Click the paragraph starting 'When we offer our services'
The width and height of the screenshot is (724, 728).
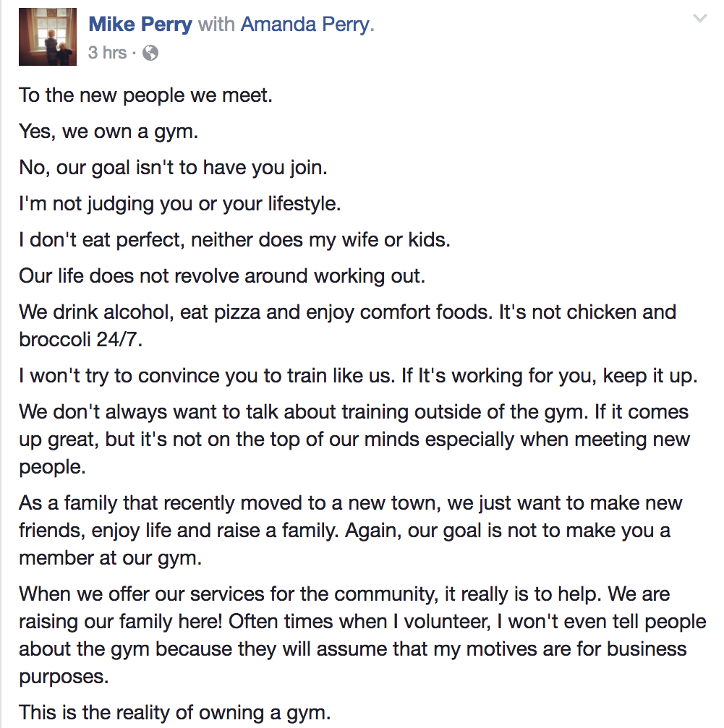pyautogui.click(x=362, y=635)
